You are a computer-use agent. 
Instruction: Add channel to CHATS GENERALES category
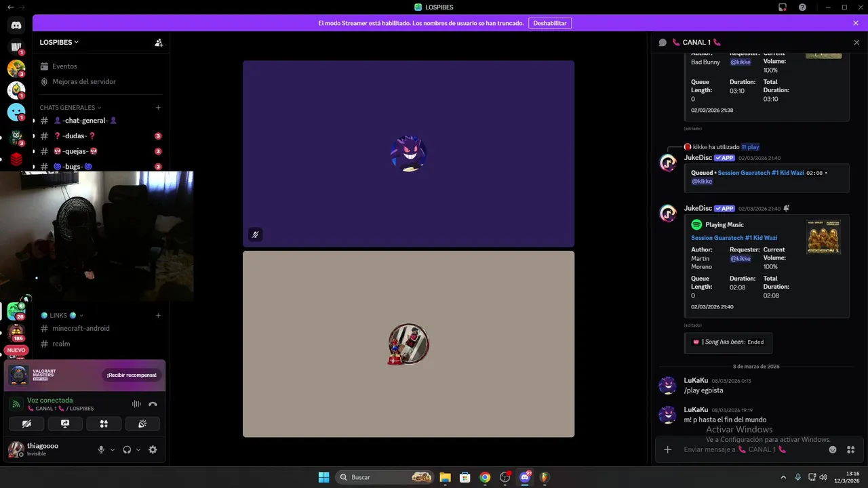tap(158, 107)
